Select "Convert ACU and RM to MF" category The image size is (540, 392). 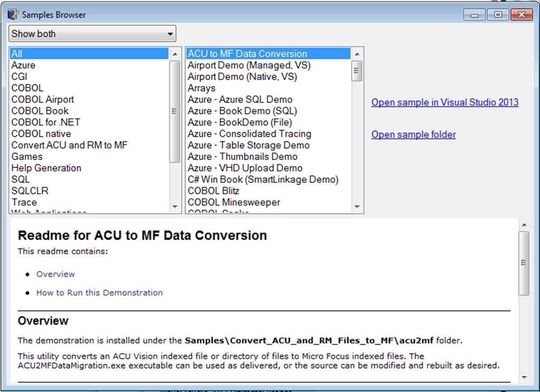click(x=89, y=145)
